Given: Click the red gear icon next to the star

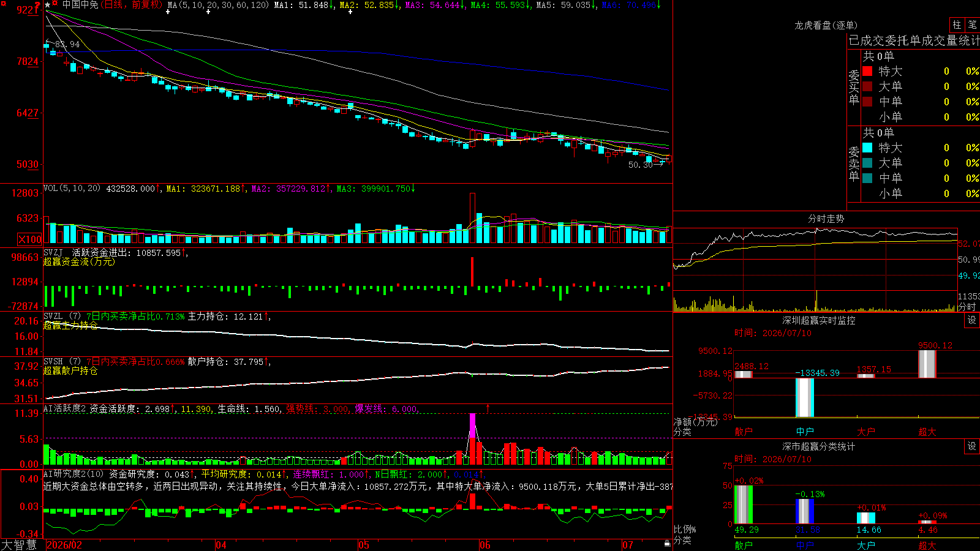Looking at the screenshot, I should coord(55,2).
